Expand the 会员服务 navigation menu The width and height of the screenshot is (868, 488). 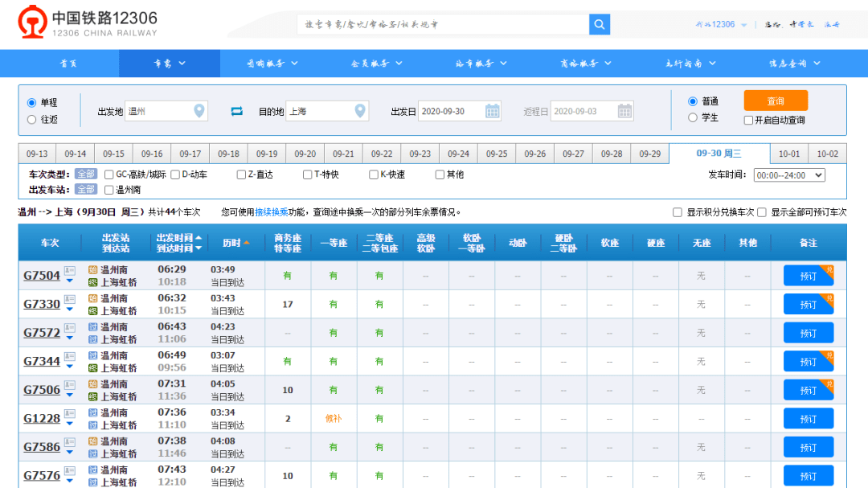click(x=376, y=64)
